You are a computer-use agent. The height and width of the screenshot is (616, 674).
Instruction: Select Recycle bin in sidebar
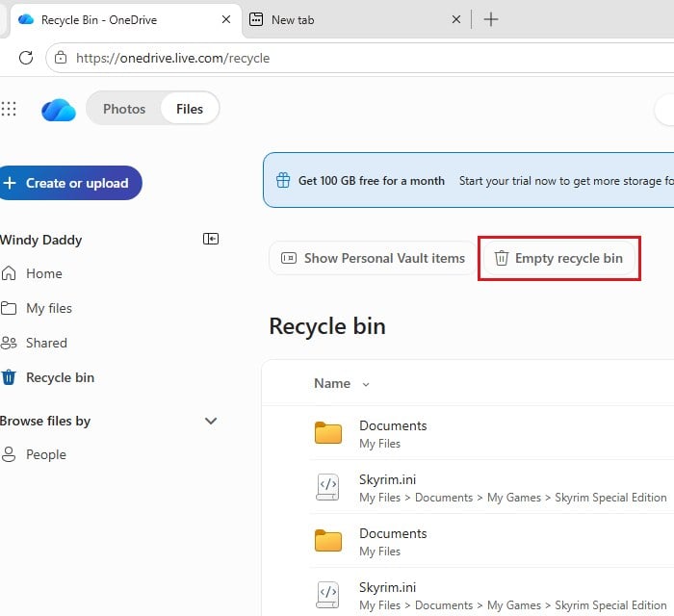[x=60, y=377]
